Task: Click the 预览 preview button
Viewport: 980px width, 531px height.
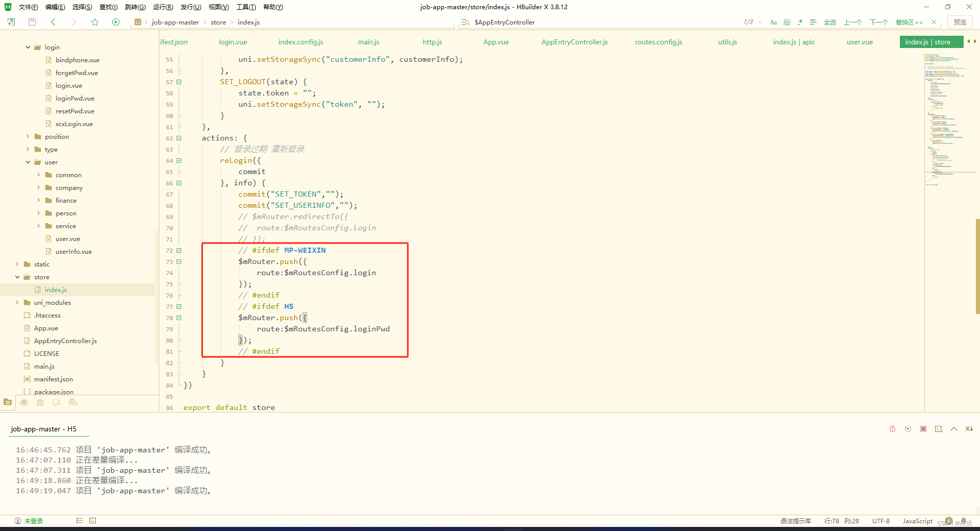Action: (960, 22)
